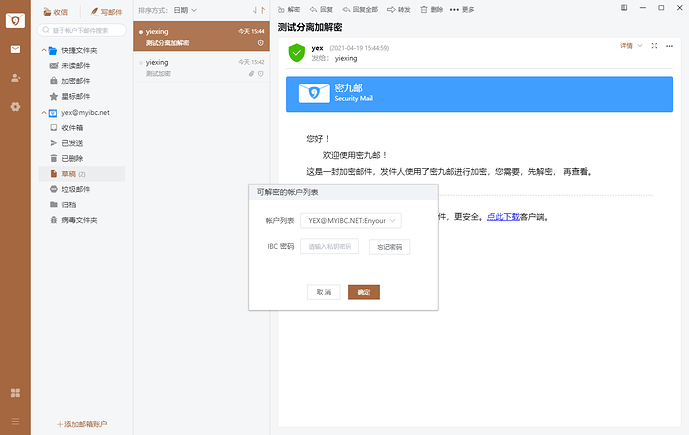Viewport: 689px width, 435px height.
Task: Collapse the 快捷文件夹 group
Action: (44, 51)
